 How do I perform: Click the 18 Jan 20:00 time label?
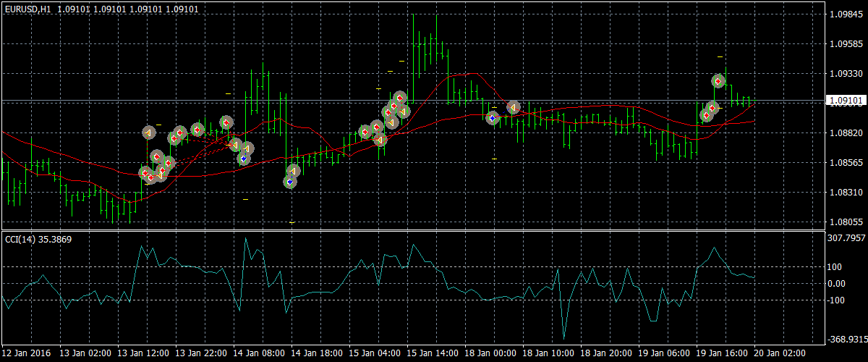point(606,353)
